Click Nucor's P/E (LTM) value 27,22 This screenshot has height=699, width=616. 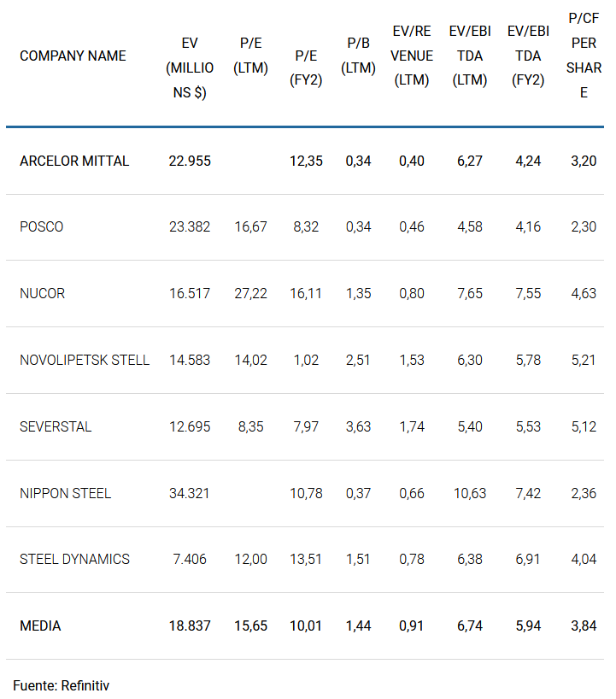point(251,294)
